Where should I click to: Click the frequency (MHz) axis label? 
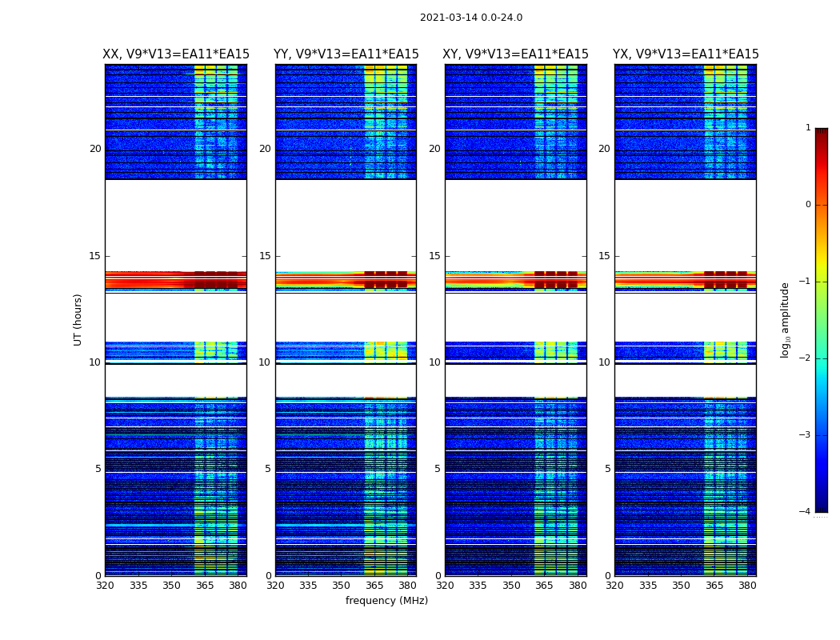pos(386,600)
